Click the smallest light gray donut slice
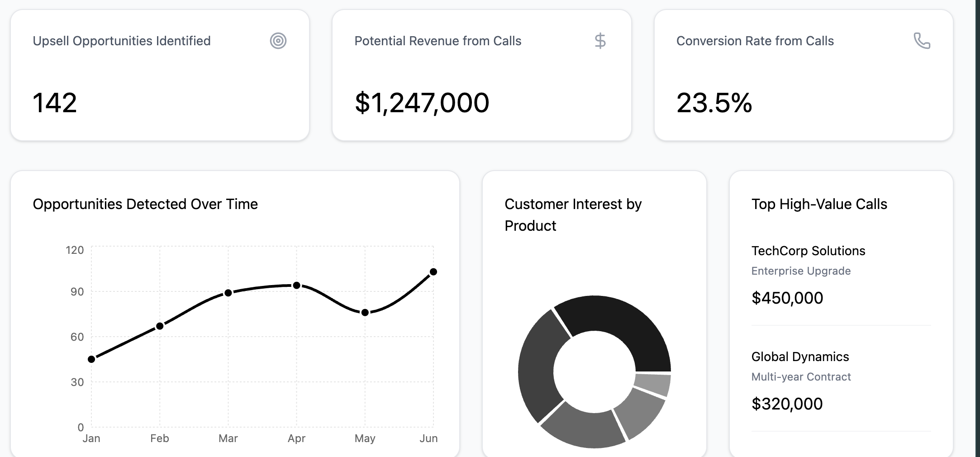Image resolution: width=980 pixels, height=457 pixels. (x=652, y=384)
